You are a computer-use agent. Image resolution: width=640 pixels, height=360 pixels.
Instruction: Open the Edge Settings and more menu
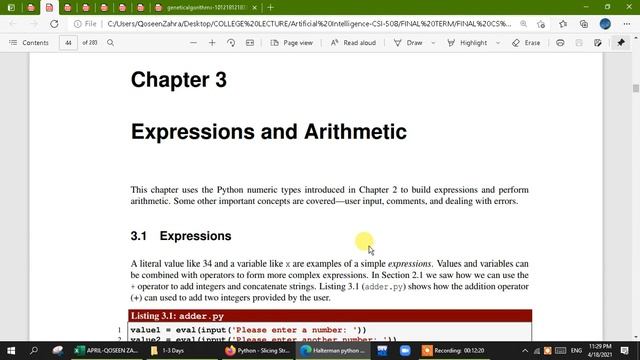tap(627, 24)
